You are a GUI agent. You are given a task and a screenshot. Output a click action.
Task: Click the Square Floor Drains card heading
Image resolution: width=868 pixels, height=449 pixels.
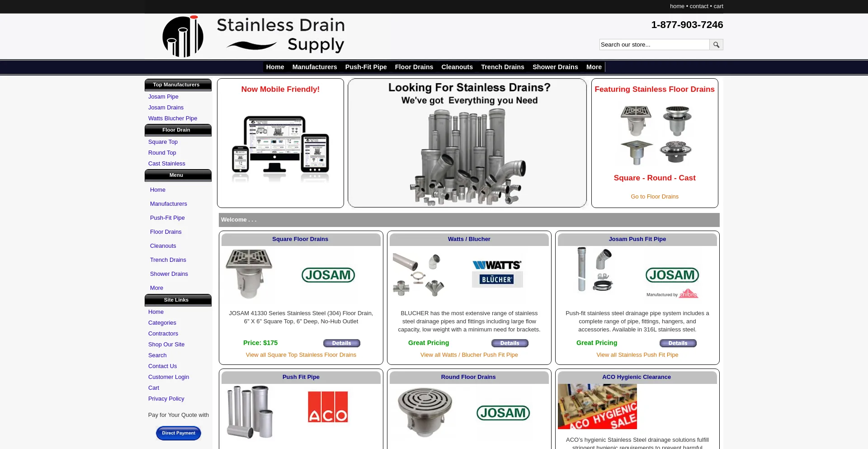(x=300, y=239)
